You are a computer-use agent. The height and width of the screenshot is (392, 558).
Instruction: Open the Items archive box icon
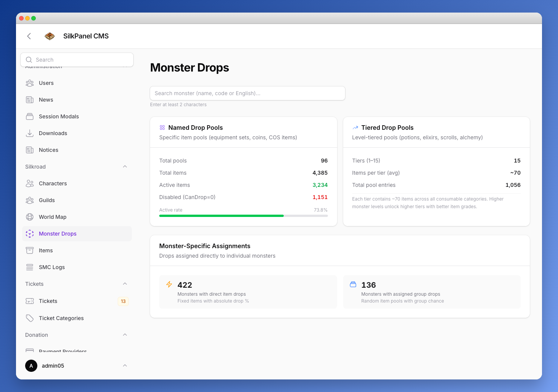[x=30, y=250]
